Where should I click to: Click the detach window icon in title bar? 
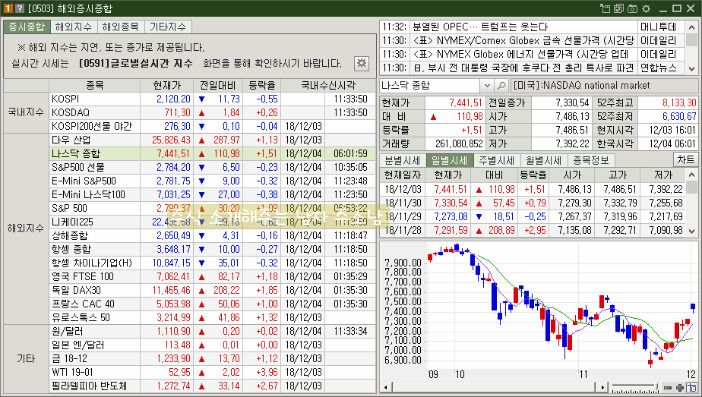[605, 8]
